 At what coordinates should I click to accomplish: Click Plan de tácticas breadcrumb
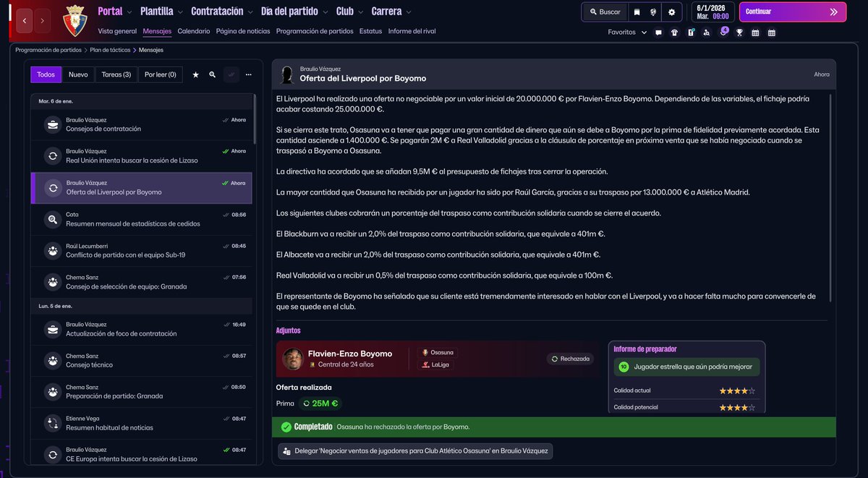tap(110, 50)
